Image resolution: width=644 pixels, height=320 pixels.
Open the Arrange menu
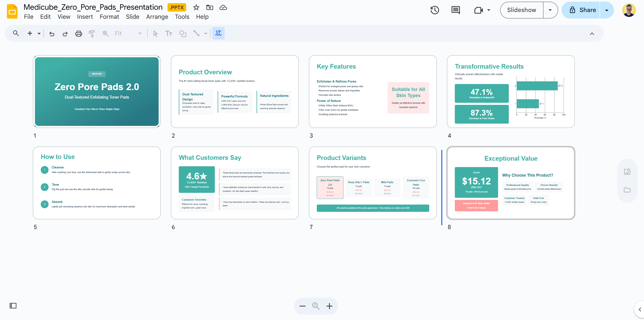(157, 17)
